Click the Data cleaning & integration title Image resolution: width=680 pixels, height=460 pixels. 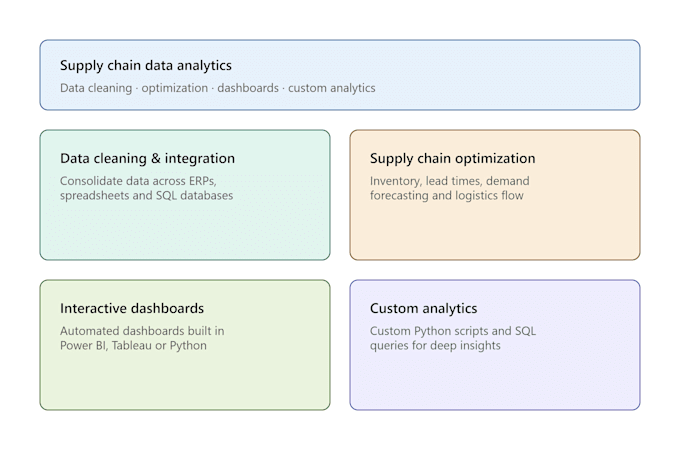147,158
